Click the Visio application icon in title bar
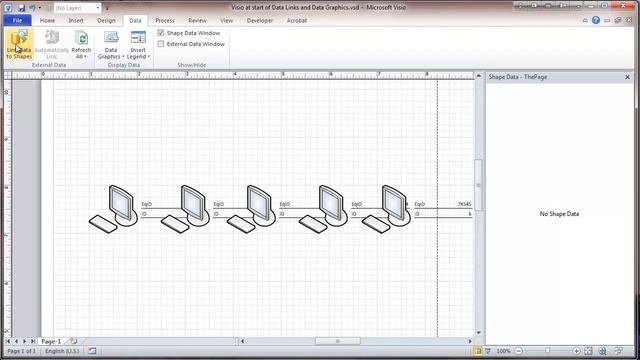 point(8,8)
